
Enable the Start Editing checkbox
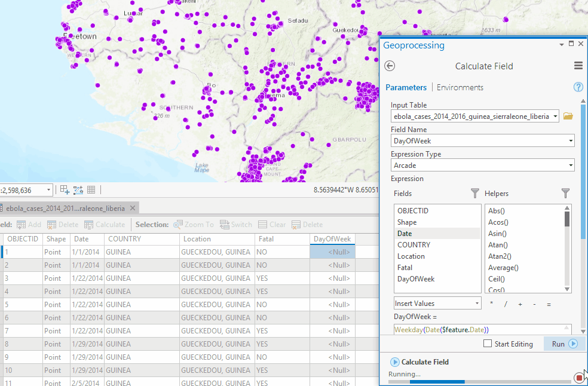[488, 344]
